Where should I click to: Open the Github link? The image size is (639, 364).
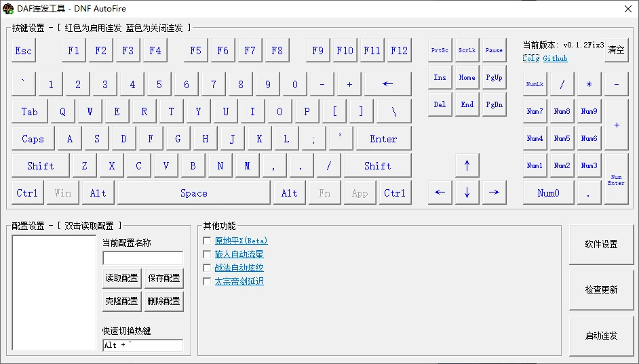(555, 58)
